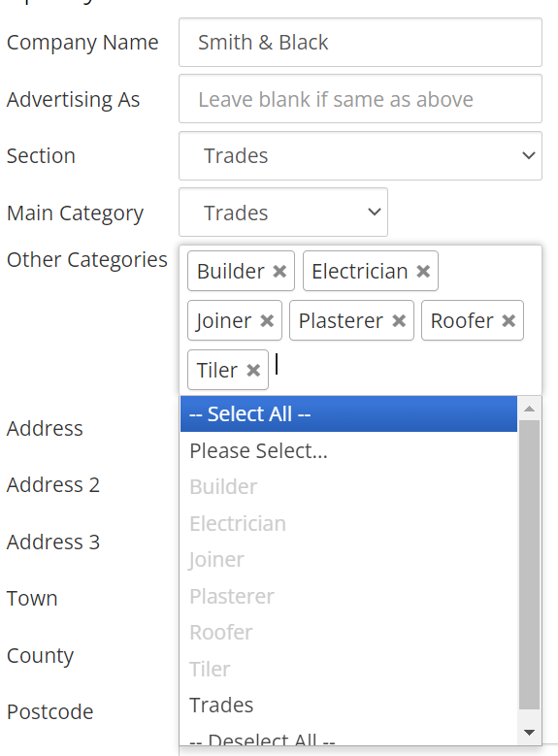Click the list scrollbar up arrow
Viewport: 558px width, 756px height.
(529, 409)
